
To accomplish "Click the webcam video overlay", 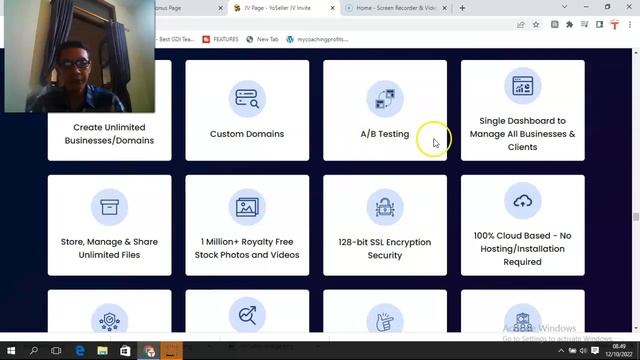I will click(x=80, y=56).
